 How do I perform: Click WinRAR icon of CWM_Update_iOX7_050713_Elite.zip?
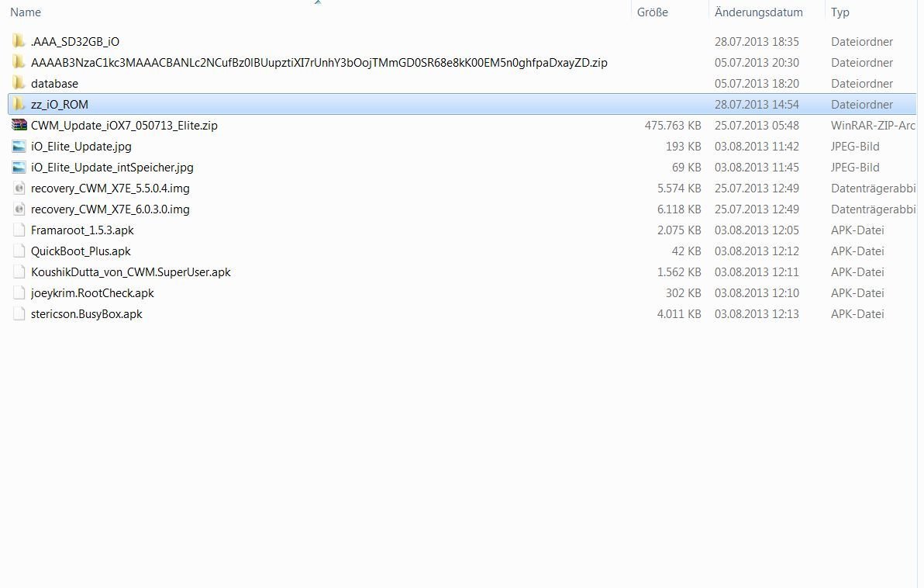[x=19, y=125]
